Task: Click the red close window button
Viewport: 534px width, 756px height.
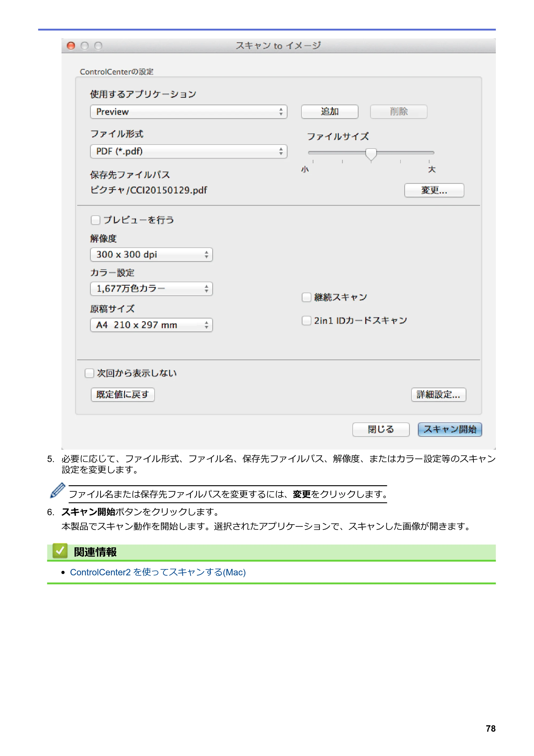Action: point(71,46)
